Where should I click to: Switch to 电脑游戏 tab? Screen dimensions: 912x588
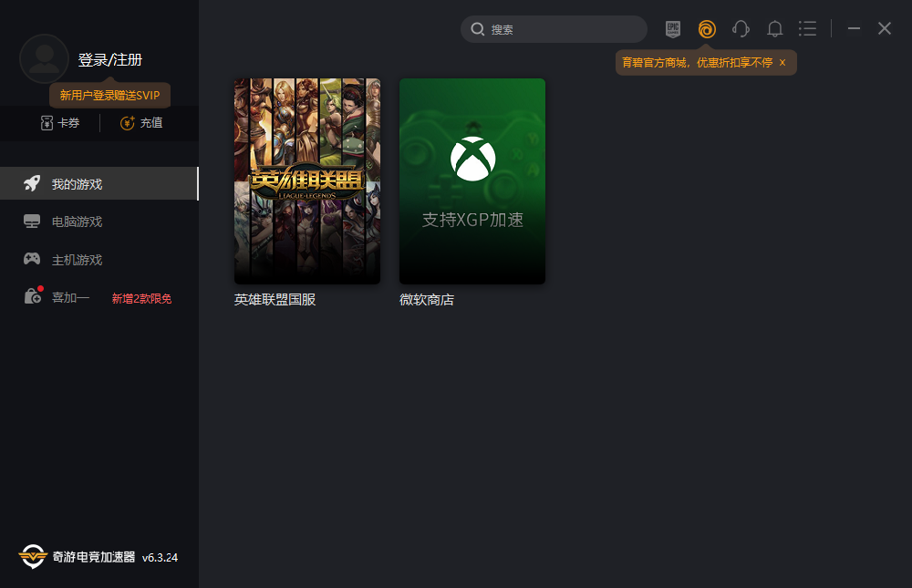tap(99, 222)
